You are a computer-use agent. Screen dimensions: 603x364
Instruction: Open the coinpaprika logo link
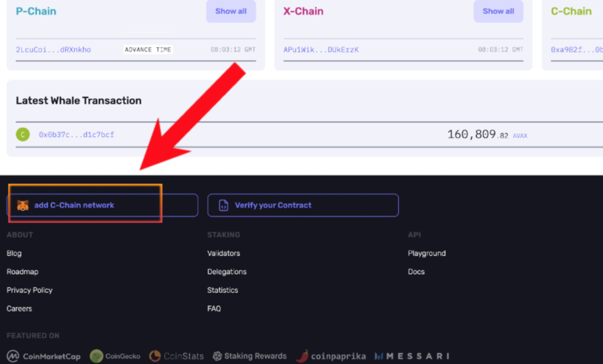[x=331, y=356]
